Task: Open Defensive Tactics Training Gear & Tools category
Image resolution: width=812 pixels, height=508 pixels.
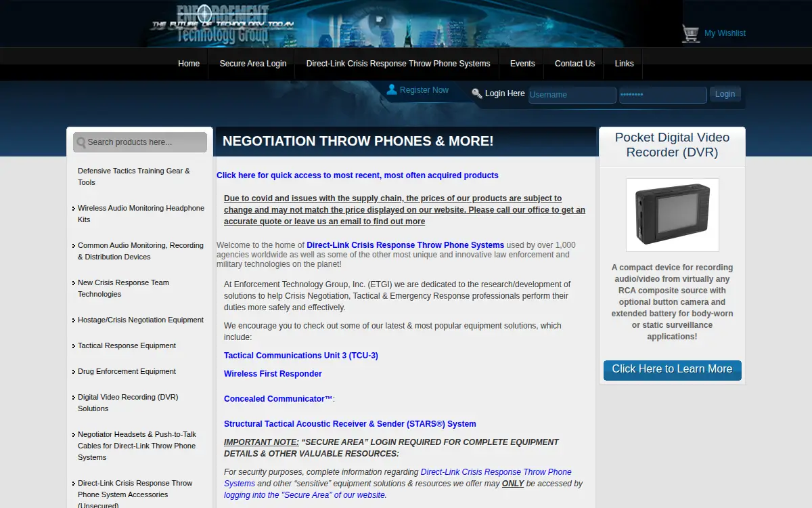Action: click(134, 177)
